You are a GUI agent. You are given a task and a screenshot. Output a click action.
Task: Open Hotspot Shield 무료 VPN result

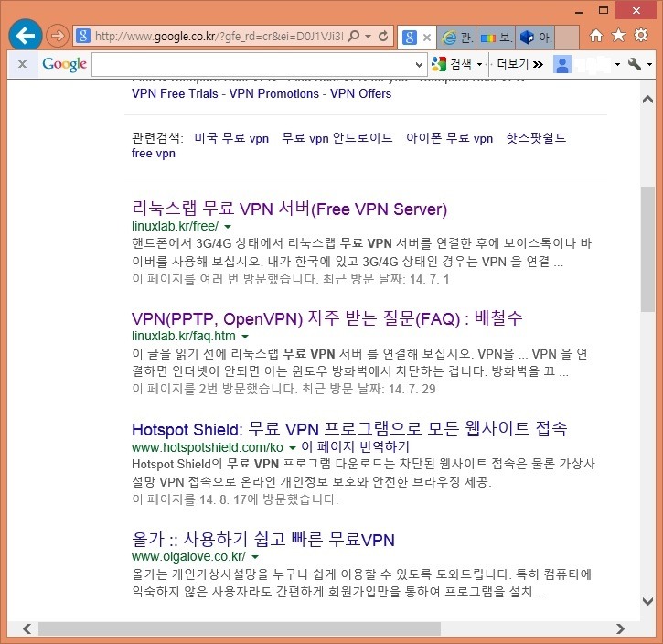point(349,429)
